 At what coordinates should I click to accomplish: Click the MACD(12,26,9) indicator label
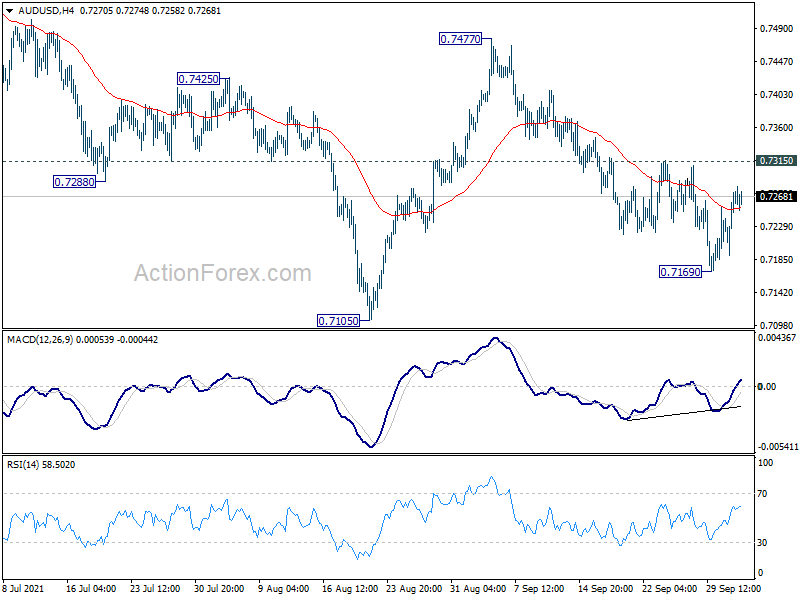click(40, 340)
